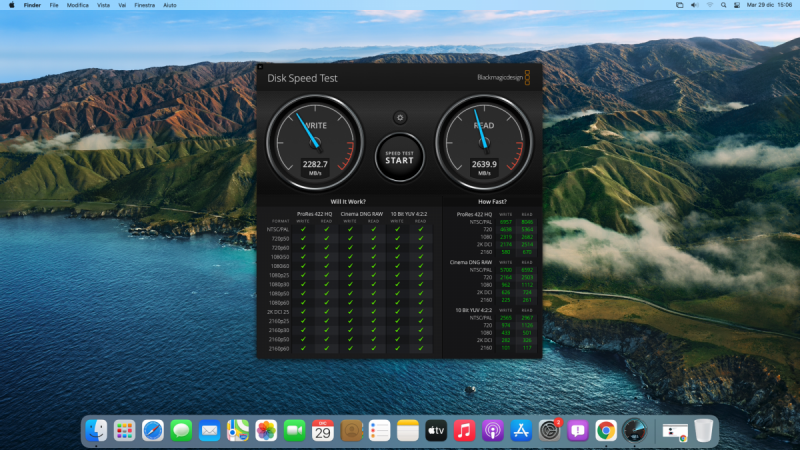Image resolution: width=800 pixels, height=450 pixels.
Task: Launch Google Chrome from the Dock
Action: click(606, 431)
